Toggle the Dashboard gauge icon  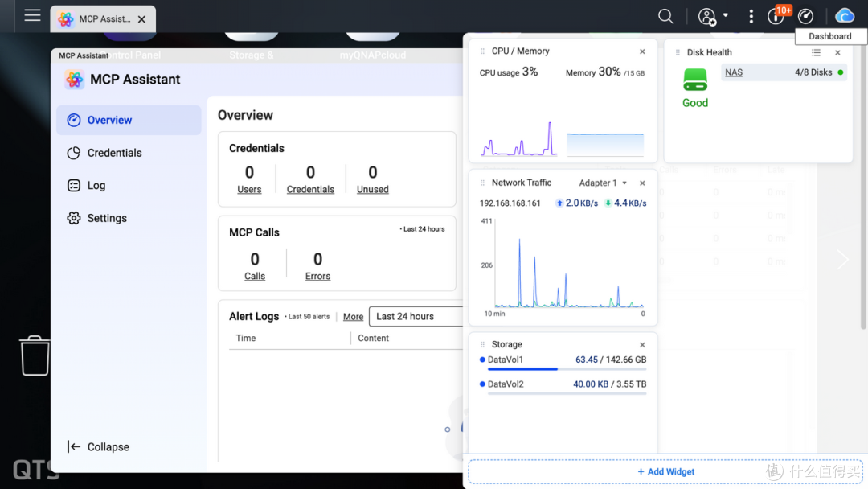pyautogui.click(x=805, y=17)
